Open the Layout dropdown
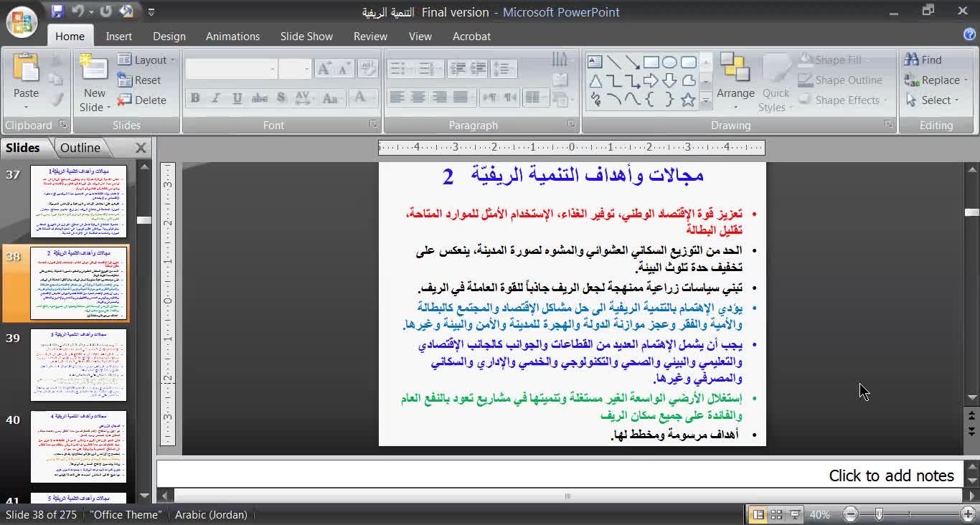Image resolution: width=980 pixels, height=525 pixels. pos(146,60)
